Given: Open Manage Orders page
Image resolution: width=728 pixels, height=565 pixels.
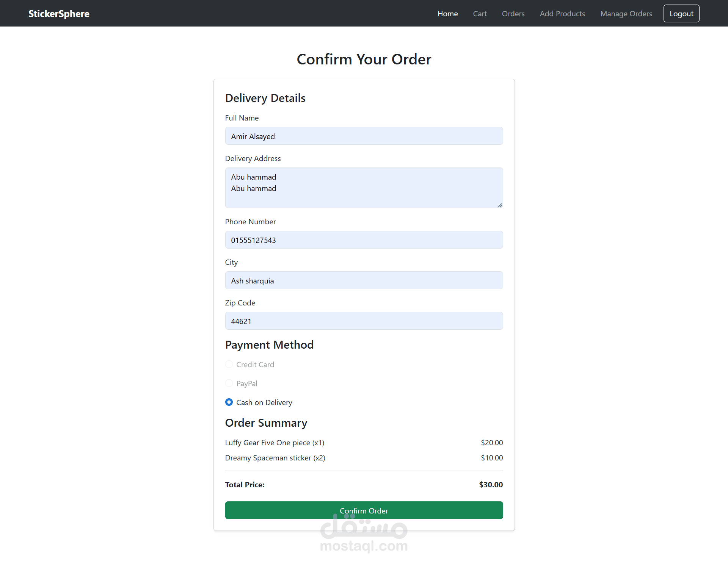Looking at the screenshot, I should (x=626, y=14).
